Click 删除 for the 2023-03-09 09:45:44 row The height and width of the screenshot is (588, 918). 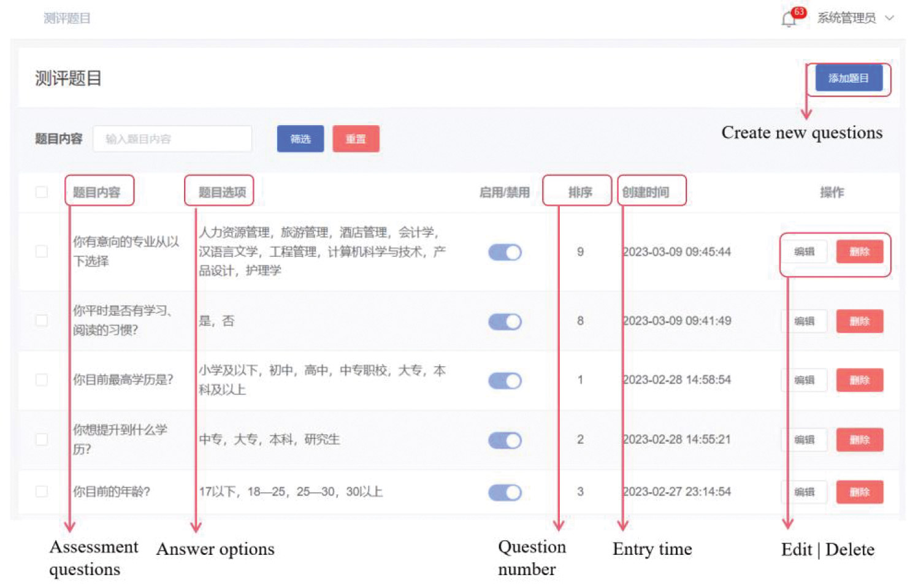(860, 251)
